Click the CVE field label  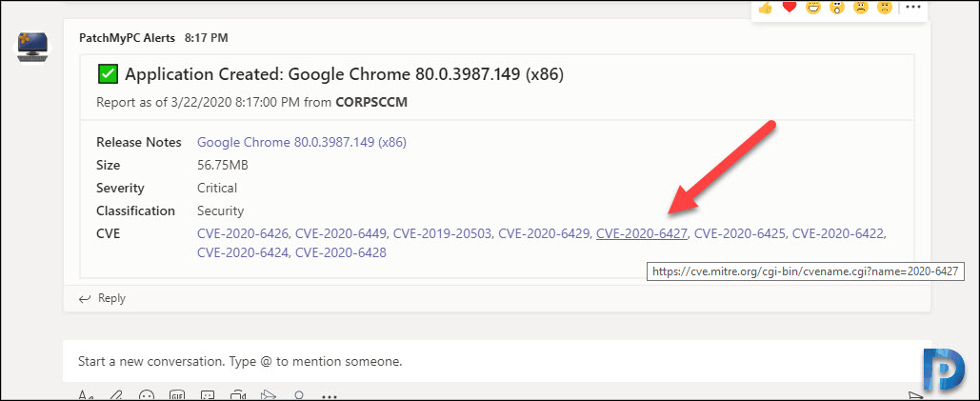coord(108,234)
